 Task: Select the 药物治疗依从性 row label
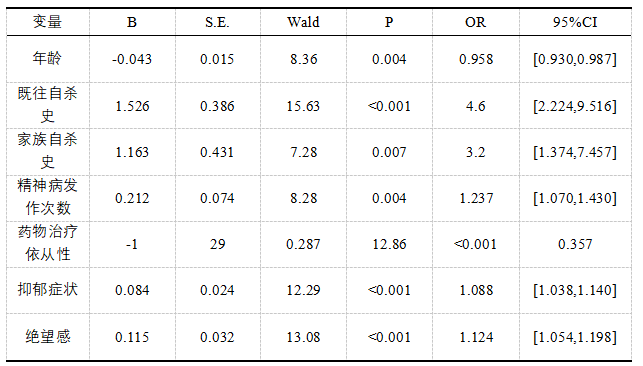click(x=48, y=243)
